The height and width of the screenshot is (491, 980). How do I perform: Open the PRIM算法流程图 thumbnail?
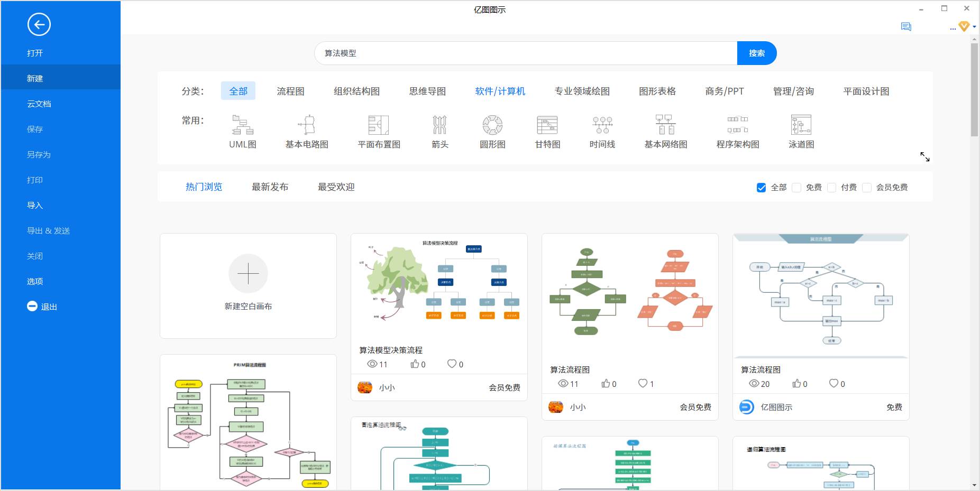(248, 422)
